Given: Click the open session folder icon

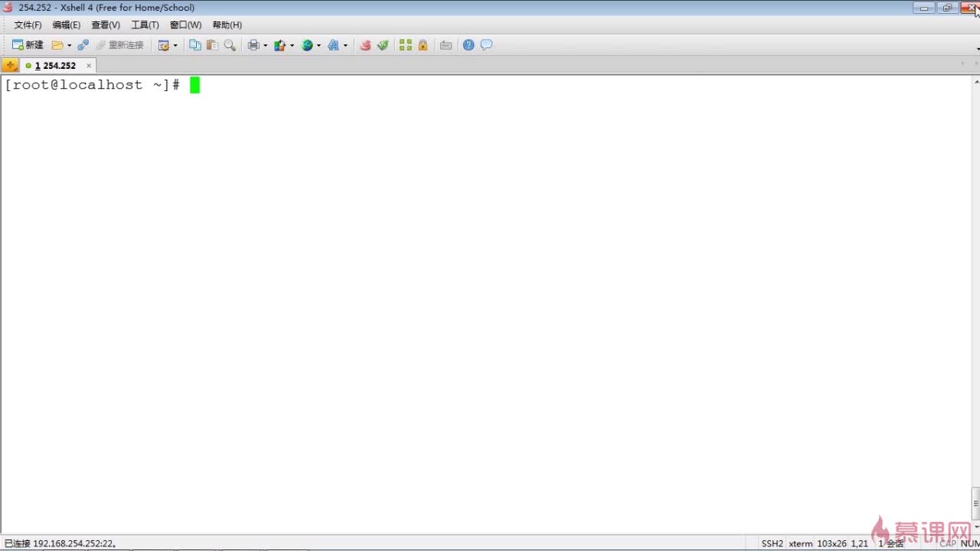Looking at the screenshot, I should point(57,45).
